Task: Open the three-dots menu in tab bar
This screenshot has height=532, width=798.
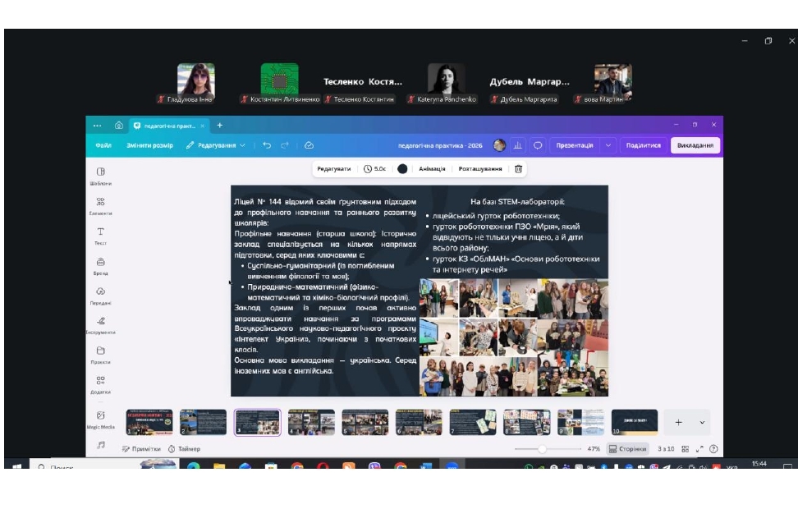Action: (97, 126)
